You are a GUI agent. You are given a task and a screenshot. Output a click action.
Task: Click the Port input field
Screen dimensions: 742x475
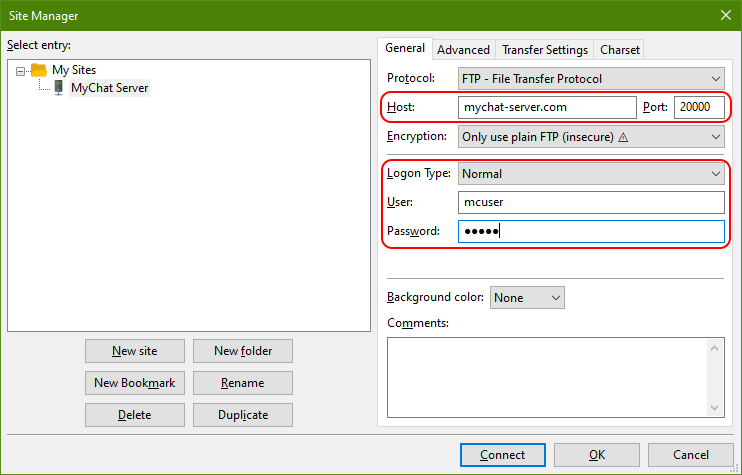(699, 107)
